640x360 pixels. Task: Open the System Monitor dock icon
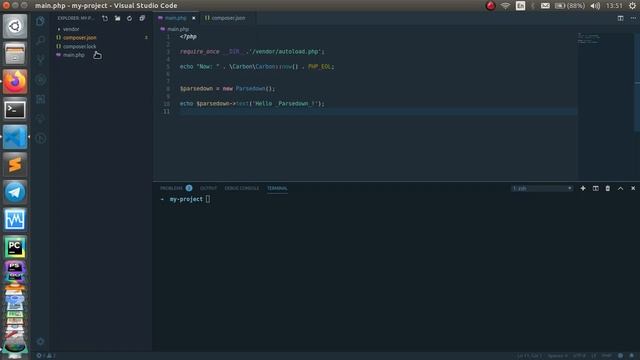point(15,220)
